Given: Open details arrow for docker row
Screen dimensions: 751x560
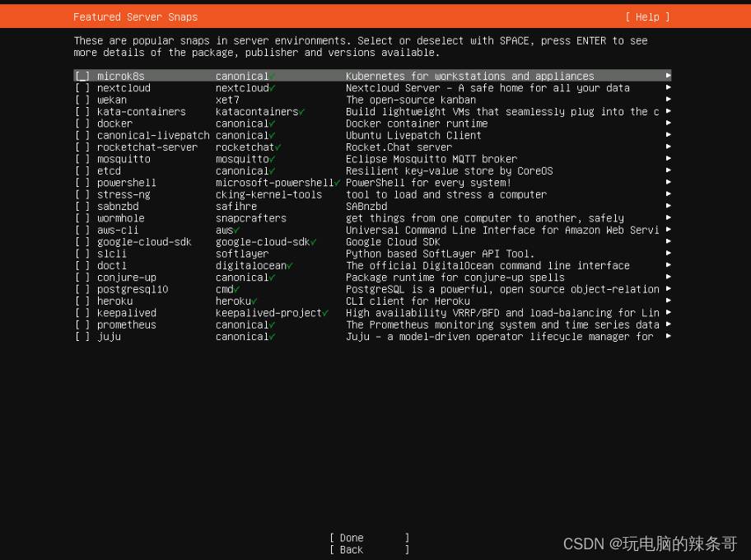Looking at the screenshot, I should click(668, 124).
